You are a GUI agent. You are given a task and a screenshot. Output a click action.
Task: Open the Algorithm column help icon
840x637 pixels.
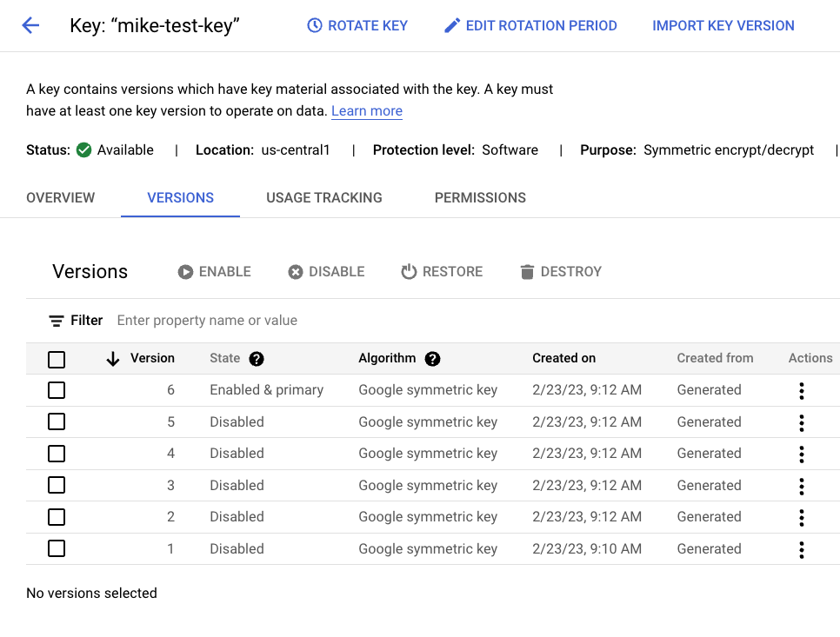click(432, 359)
